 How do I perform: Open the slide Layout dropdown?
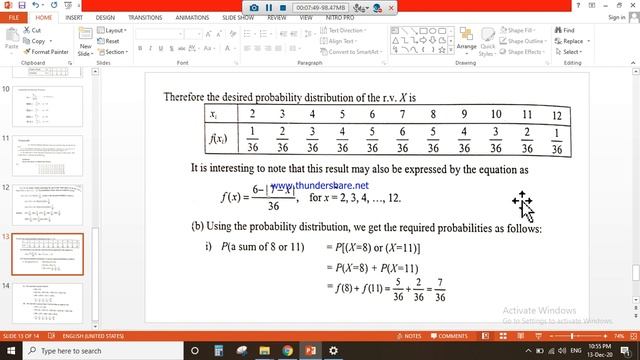coord(112,30)
